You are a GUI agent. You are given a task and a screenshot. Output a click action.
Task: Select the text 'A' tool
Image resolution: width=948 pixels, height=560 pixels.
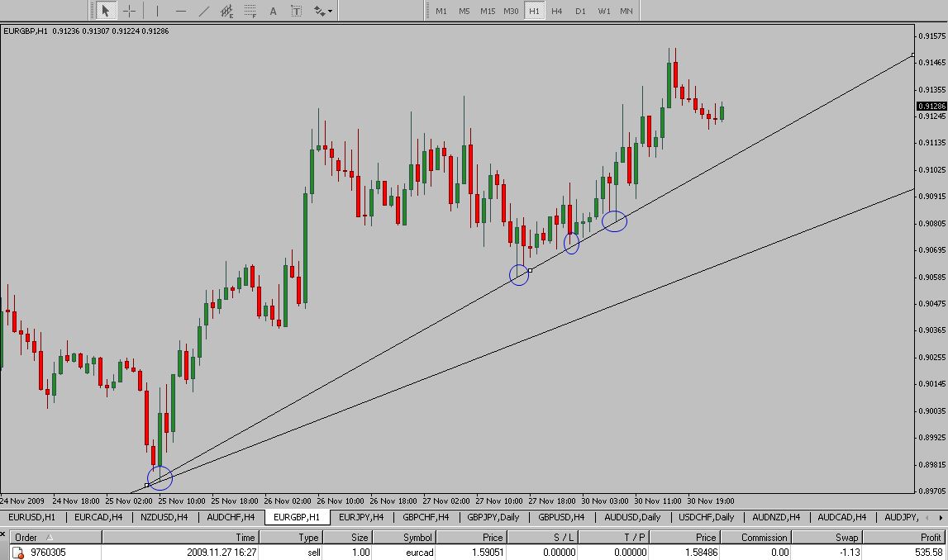coord(274,11)
